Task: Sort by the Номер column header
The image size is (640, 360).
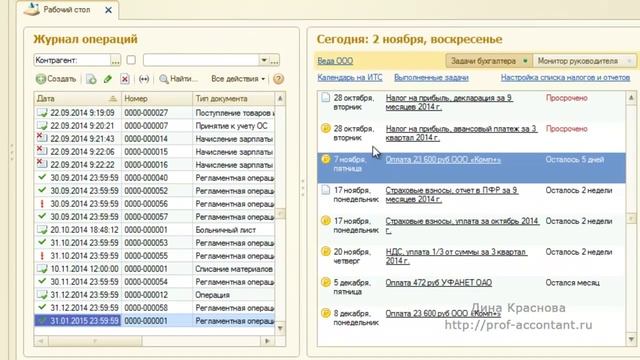Action: [x=157, y=99]
